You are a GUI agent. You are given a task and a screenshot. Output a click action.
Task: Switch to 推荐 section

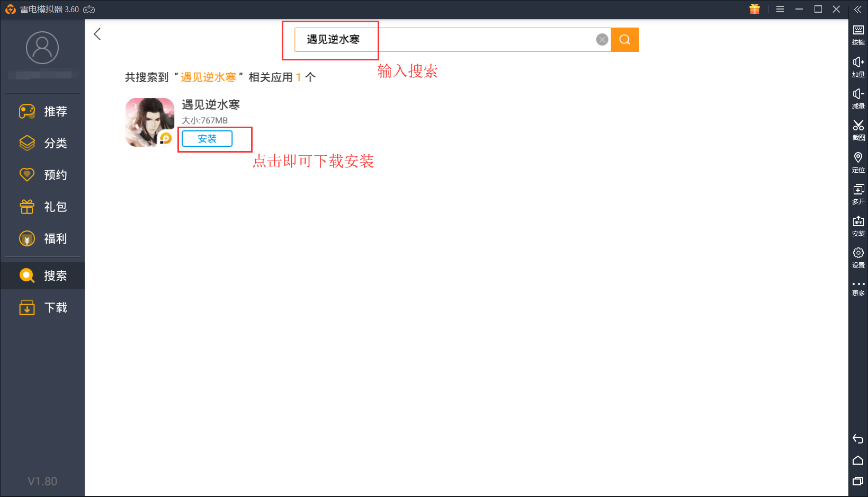point(43,111)
